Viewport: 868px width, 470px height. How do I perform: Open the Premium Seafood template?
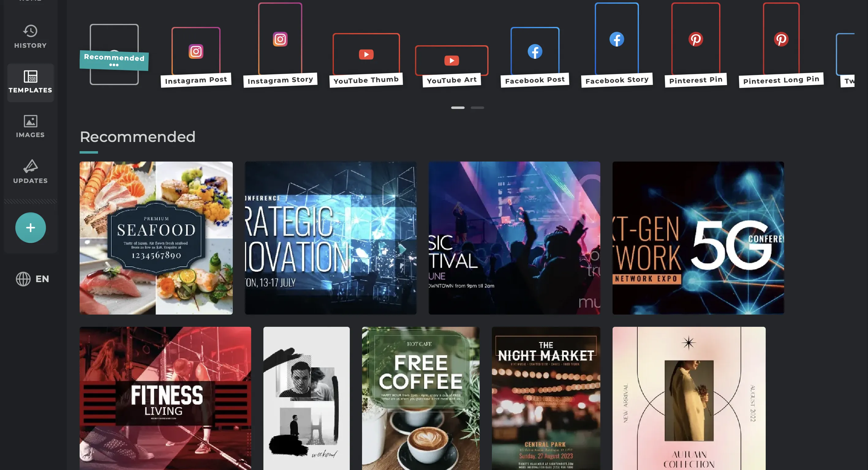click(x=156, y=238)
